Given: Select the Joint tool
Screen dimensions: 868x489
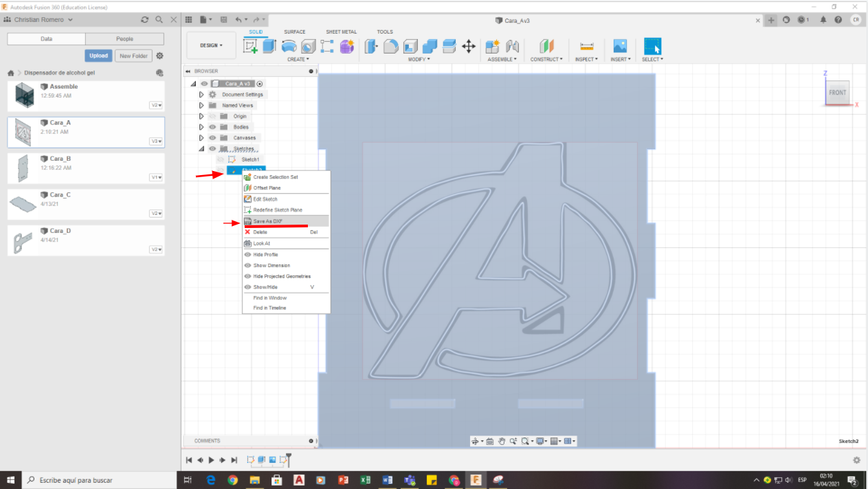Looking at the screenshot, I should [x=512, y=46].
